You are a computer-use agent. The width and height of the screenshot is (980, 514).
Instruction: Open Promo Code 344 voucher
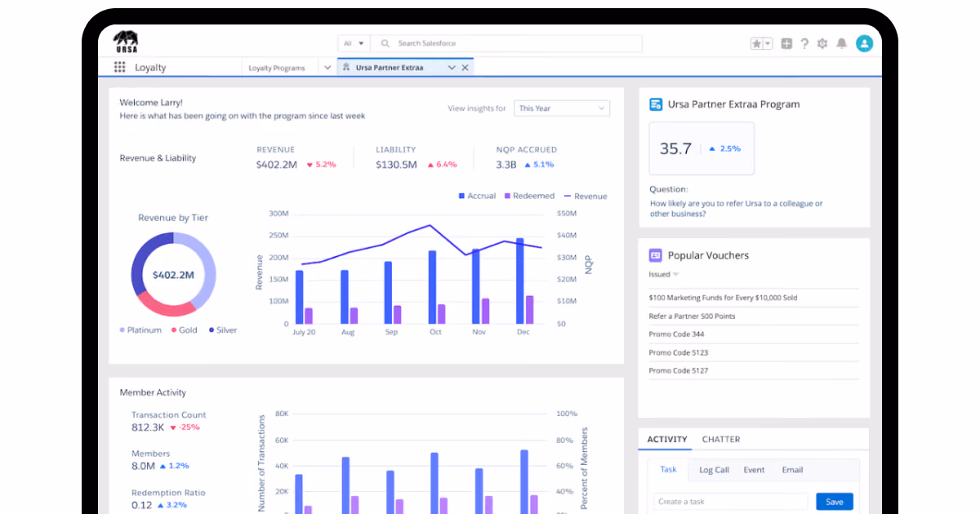[x=676, y=334]
